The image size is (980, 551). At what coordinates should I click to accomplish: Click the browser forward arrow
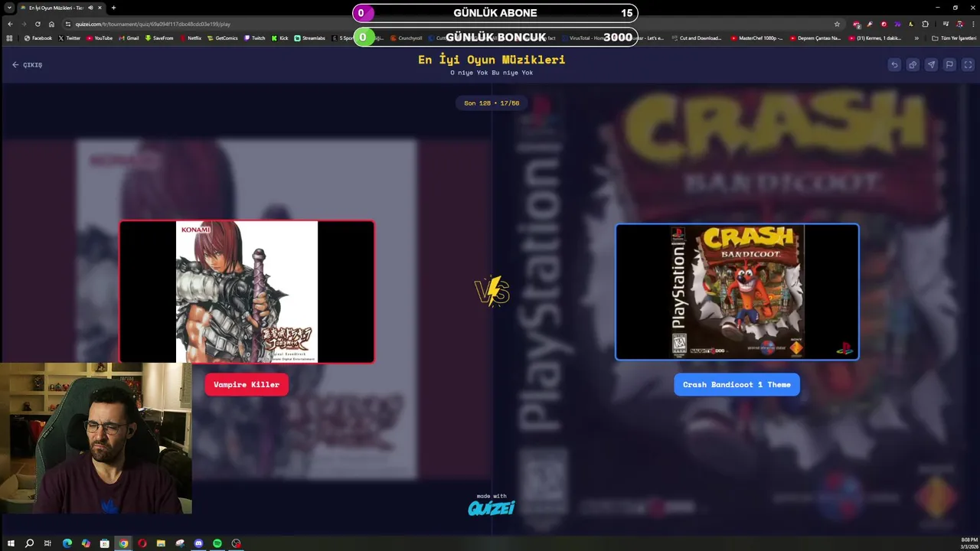24,24
